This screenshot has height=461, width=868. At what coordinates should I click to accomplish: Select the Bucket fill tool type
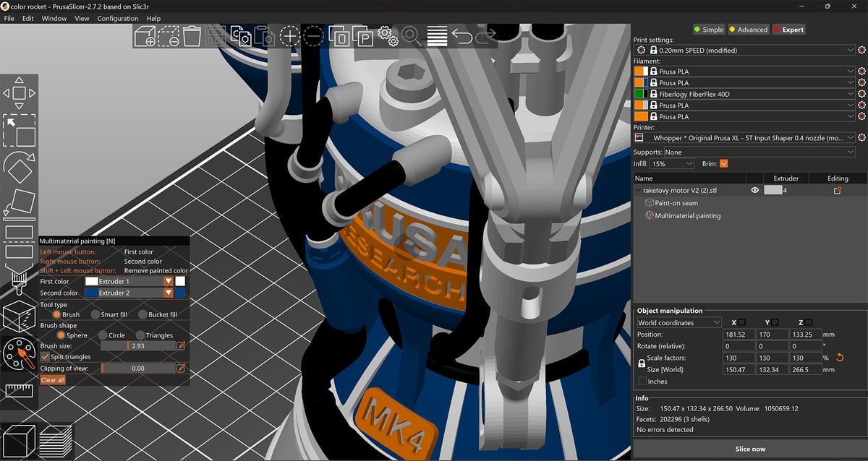(141, 314)
